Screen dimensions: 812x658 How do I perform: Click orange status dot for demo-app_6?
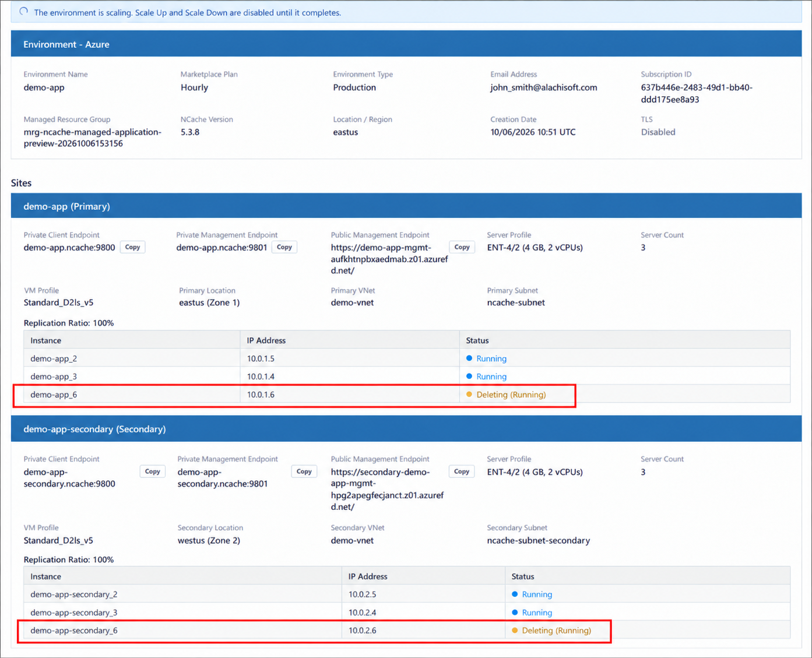[469, 395]
